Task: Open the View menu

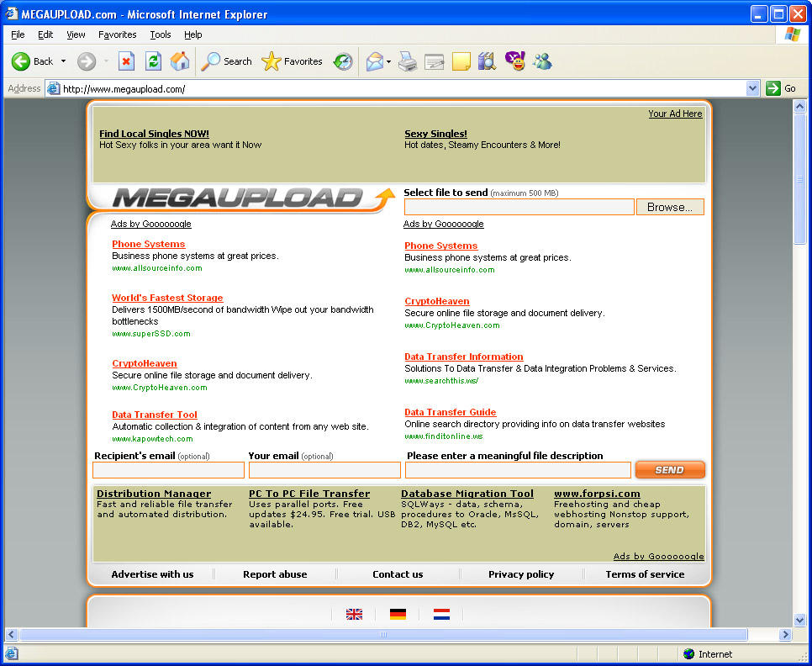Action: click(x=76, y=34)
